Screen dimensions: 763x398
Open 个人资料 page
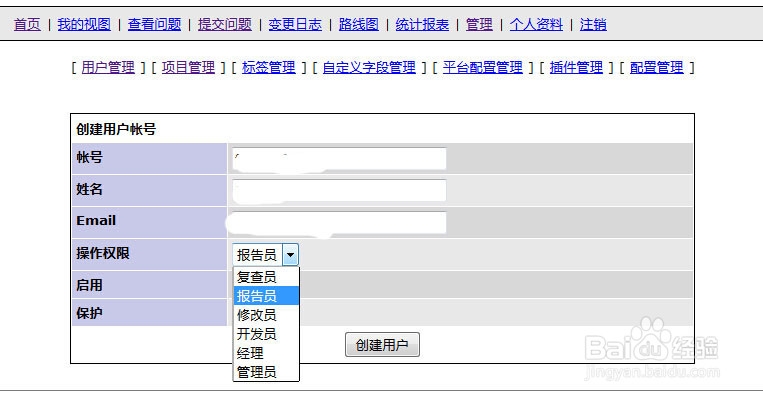pyautogui.click(x=536, y=24)
